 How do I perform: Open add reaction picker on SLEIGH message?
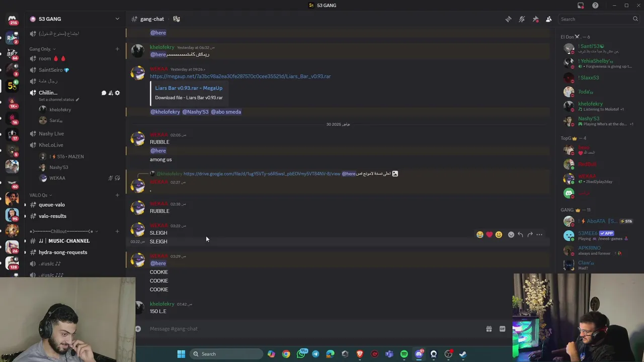[511, 235]
